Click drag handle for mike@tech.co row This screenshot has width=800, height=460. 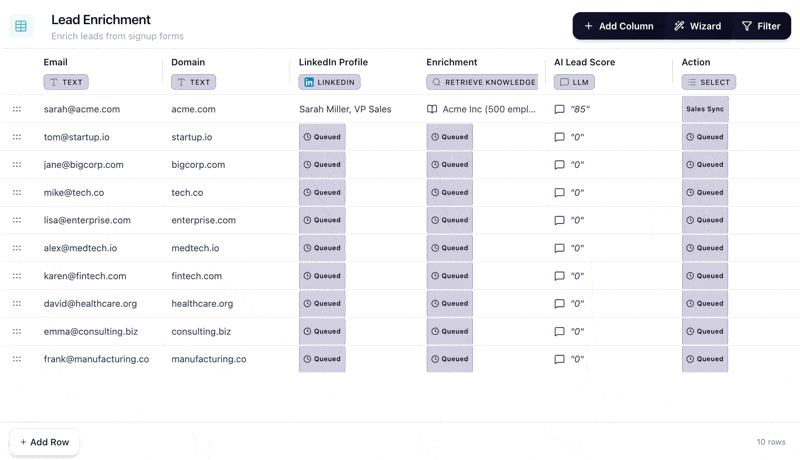click(17, 192)
